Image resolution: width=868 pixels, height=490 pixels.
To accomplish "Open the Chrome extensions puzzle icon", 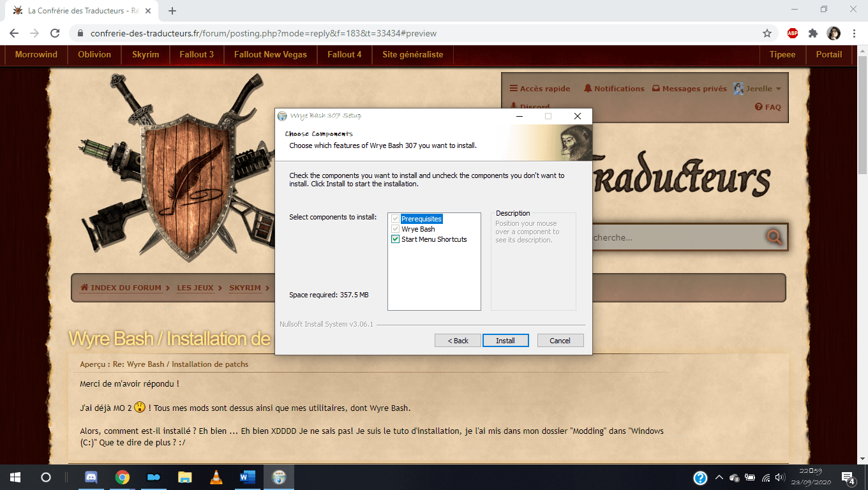I will tap(813, 33).
